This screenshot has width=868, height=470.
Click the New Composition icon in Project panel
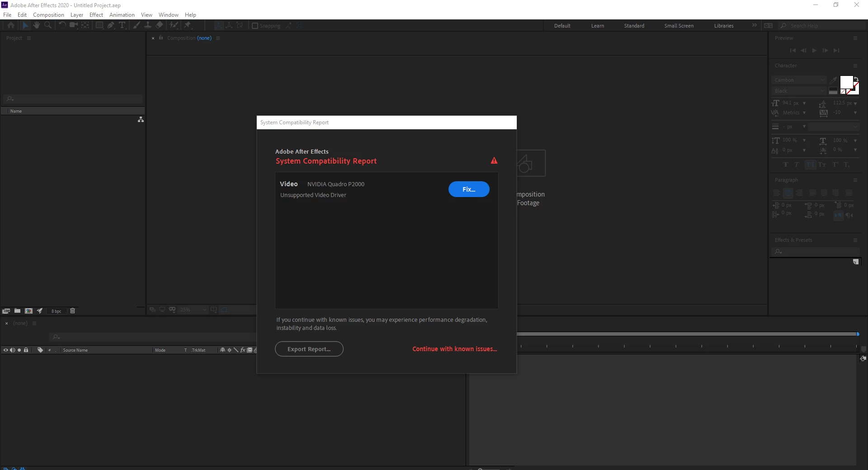[x=28, y=311]
